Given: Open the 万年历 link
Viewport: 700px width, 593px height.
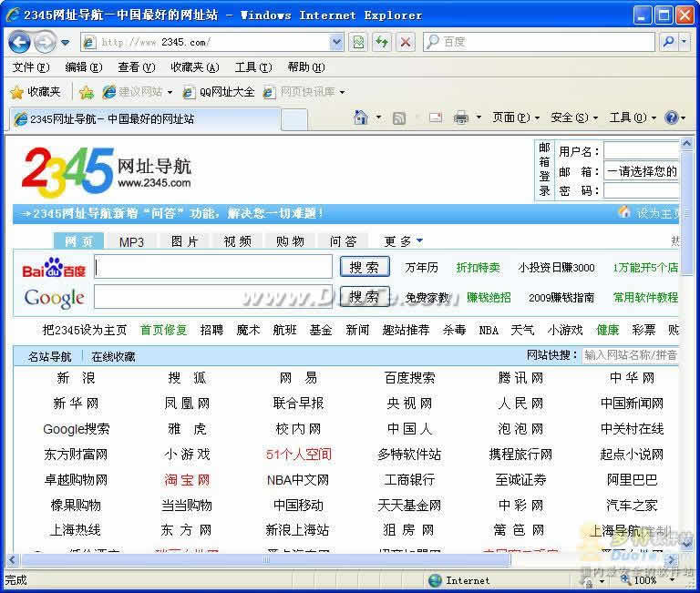Looking at the screenshot, I should point(421,267).
